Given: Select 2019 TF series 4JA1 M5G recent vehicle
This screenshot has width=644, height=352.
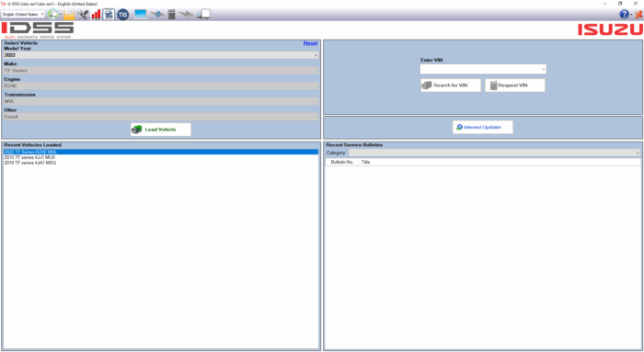Looking at the screenshot, I should pyautogui.click(x=161, y=163).
